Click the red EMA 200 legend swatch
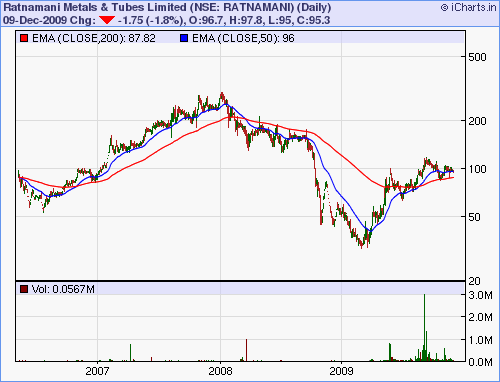500x382 pixels. (x=24, y=38)
